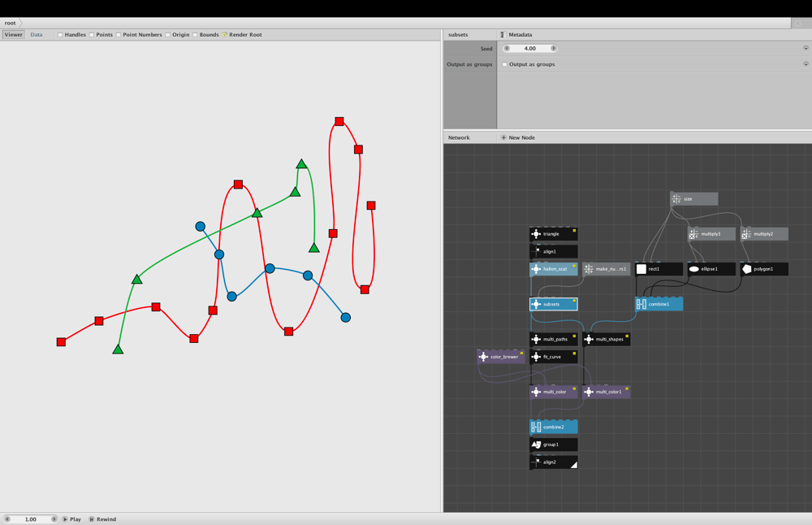
Task: Open Output as groups options arrow
Action: pos(806,64)
